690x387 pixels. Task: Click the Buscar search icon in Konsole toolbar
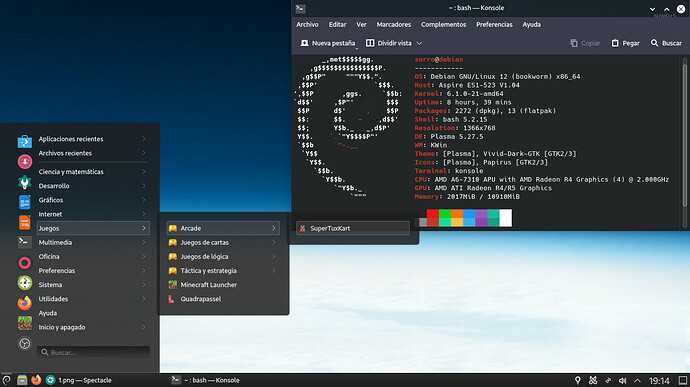654,43
